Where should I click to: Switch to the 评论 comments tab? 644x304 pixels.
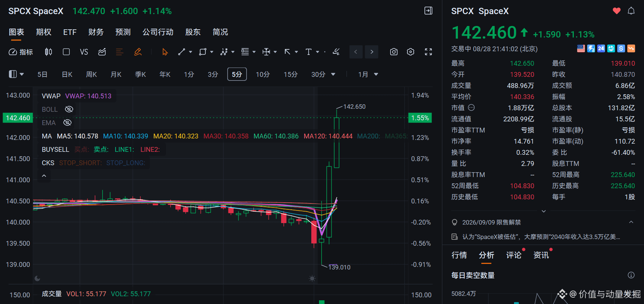(514, 255)
